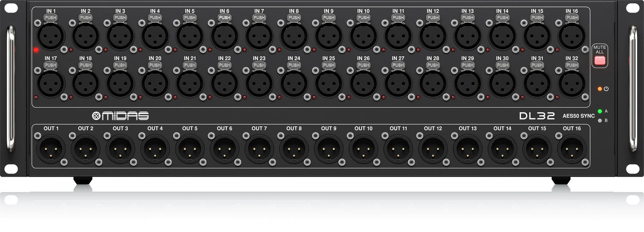Click the "IN 15" label text
The width and height of the screenshot is (644, 232).
537,11
